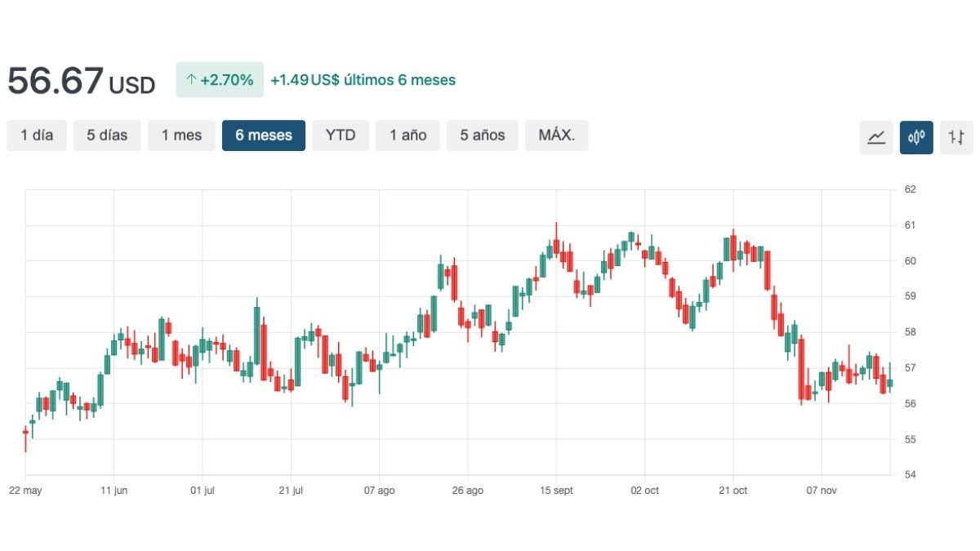The width and height of the screenshot is (980, 551).
Task: Click the active "6 meses" tab
Action: [263, 136]
